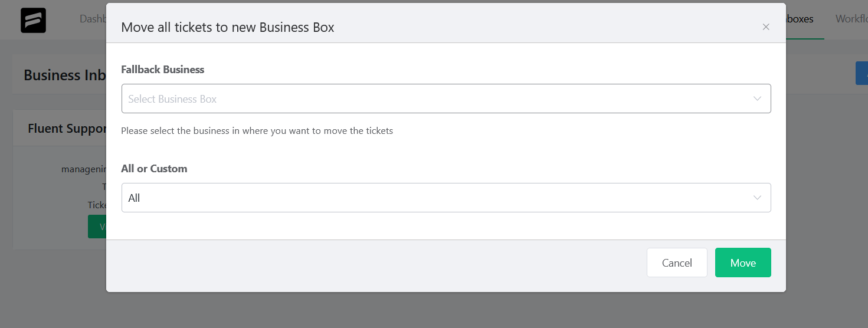868x328 pixels.
Task: Click the green button behind the dialog
Action: [97, 227]
